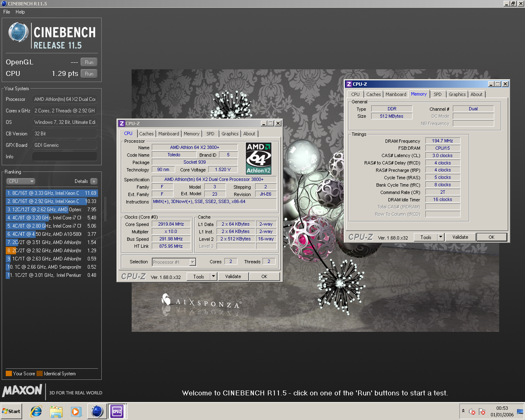
Task: Switch to Mainboard tab in front CPU-Z
Action: click(x=169, y=134)
